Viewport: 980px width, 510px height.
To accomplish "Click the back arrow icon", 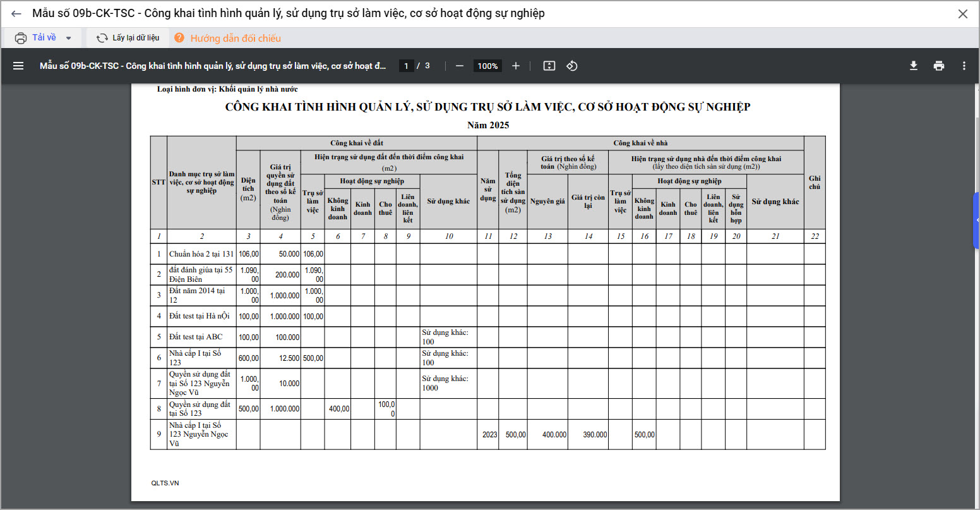I will [x=16, y=14].
